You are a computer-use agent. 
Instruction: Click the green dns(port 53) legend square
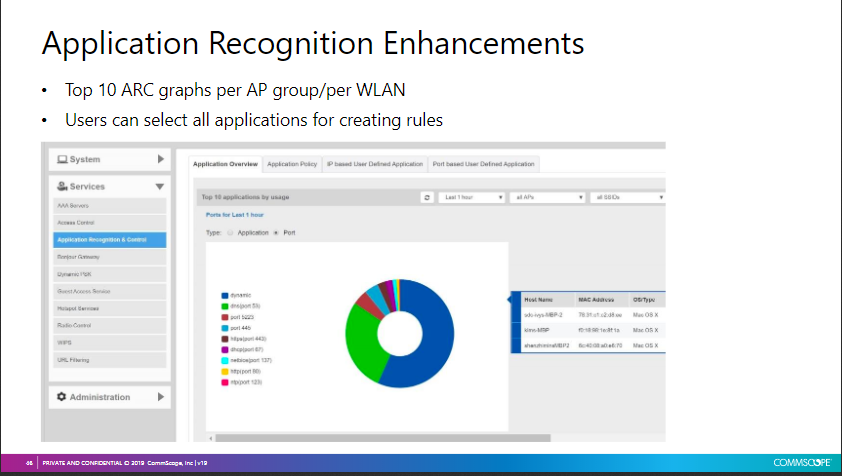(x=222, y=305)
